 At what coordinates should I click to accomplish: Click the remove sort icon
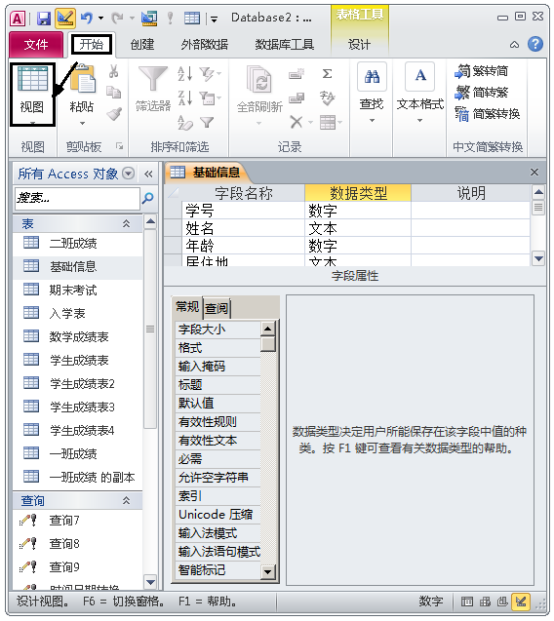pyautogui.click(x=185, y=122)
